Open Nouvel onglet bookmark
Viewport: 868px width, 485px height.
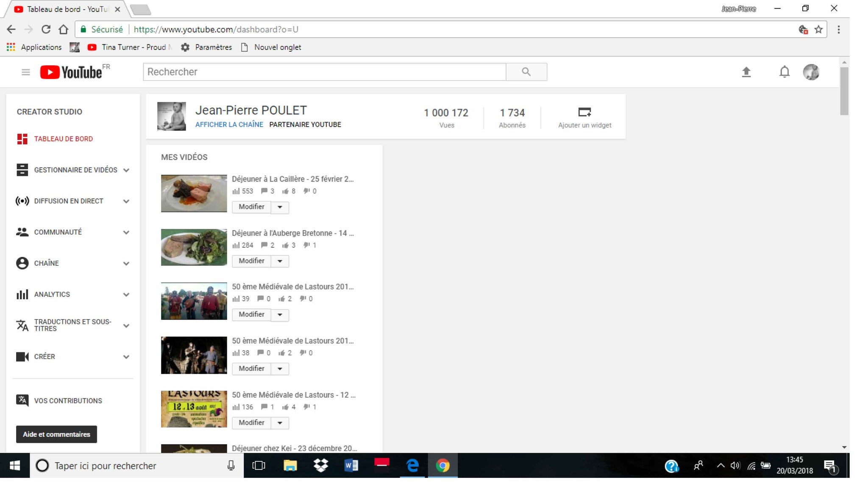click(x=271, y=47)
